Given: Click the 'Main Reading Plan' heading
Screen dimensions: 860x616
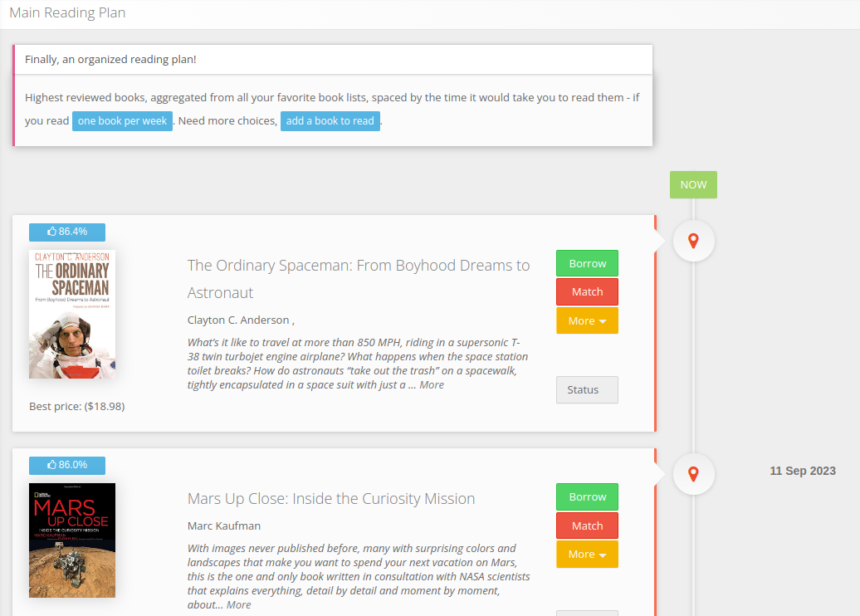Looking at the screenshot, I should tap(67, 12).
